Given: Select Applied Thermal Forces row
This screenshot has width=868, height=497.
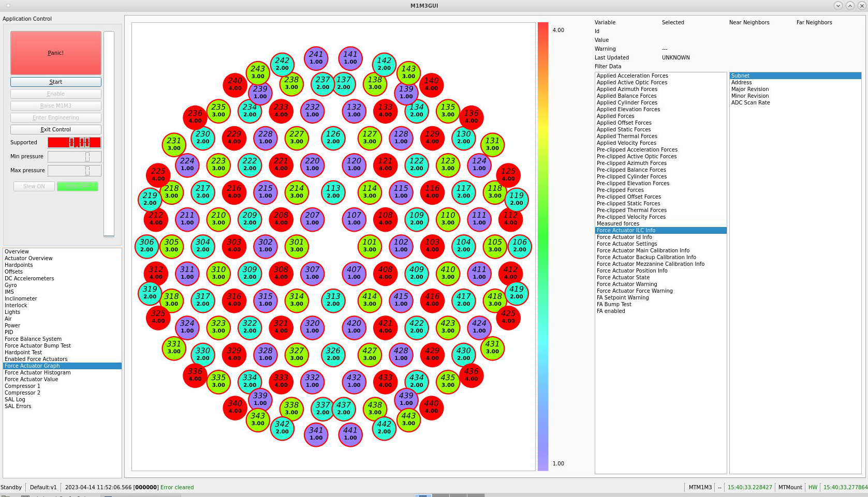Looking at the screenshot, I should coord(661,136).
